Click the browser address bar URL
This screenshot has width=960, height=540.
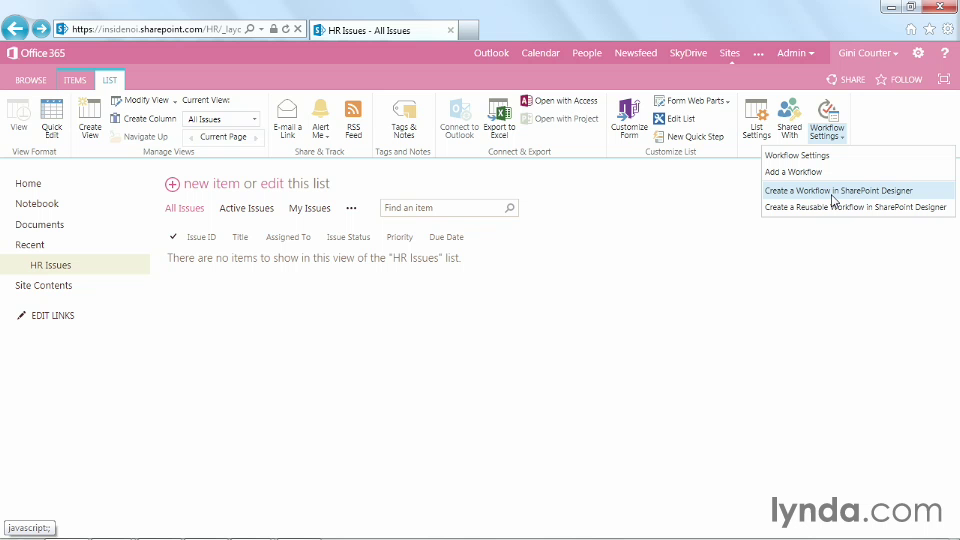point(156,29)
